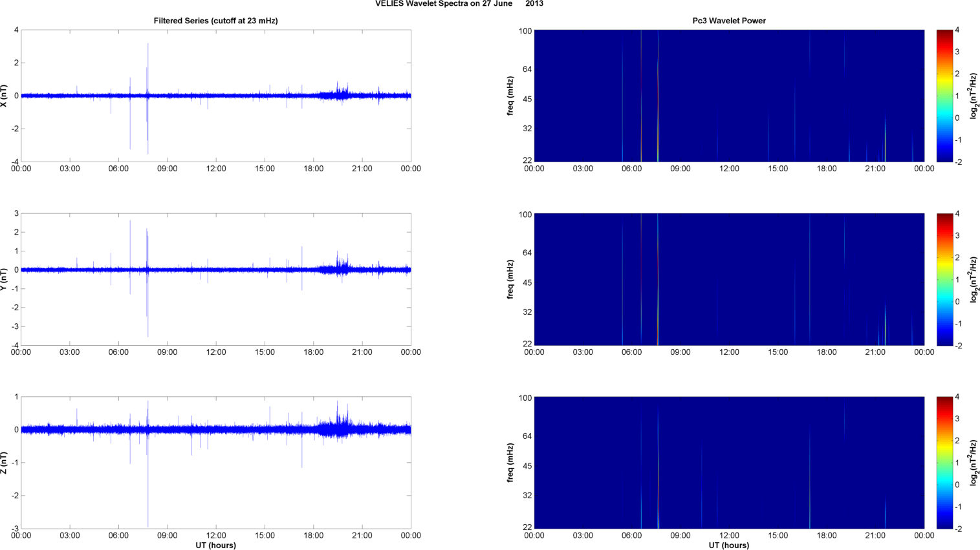Click the '-4' tick on the Y (nT) axis
This screenshot has width=980, height=550.
point(14,346)
